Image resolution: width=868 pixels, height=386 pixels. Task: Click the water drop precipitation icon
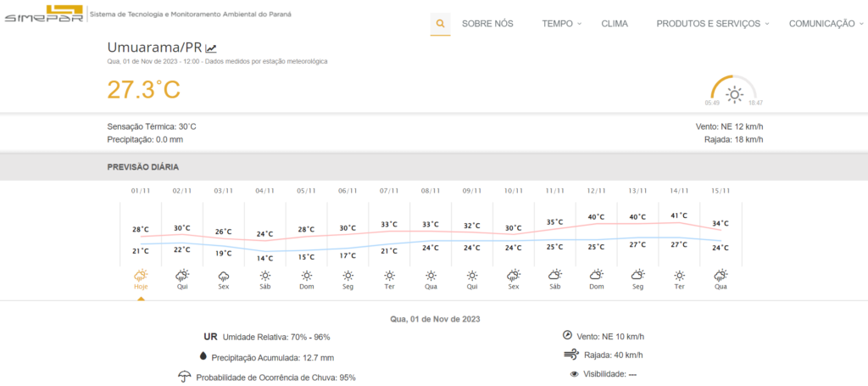(203, 356)
